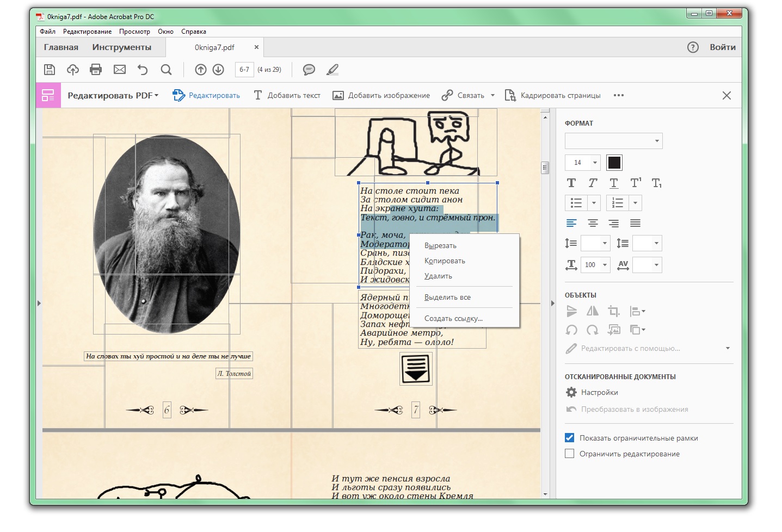Open the comment bubble tool
Image resolution: width=782 pixels, height=532 pixels.
pos(309,70)
